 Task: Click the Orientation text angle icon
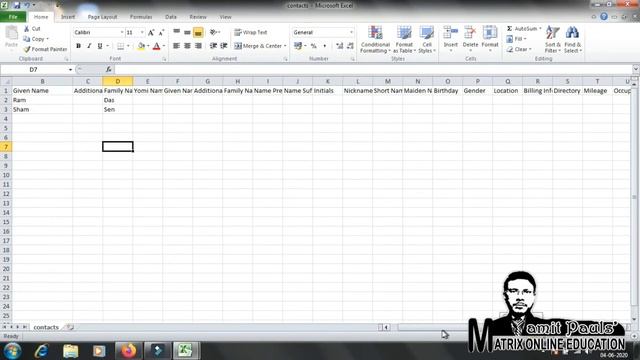(x=213, y=32)
